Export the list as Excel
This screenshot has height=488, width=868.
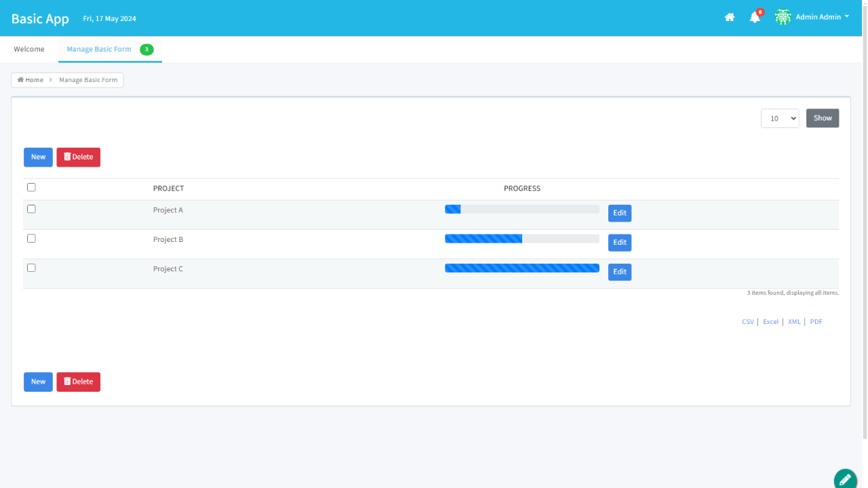pos(771,322)
